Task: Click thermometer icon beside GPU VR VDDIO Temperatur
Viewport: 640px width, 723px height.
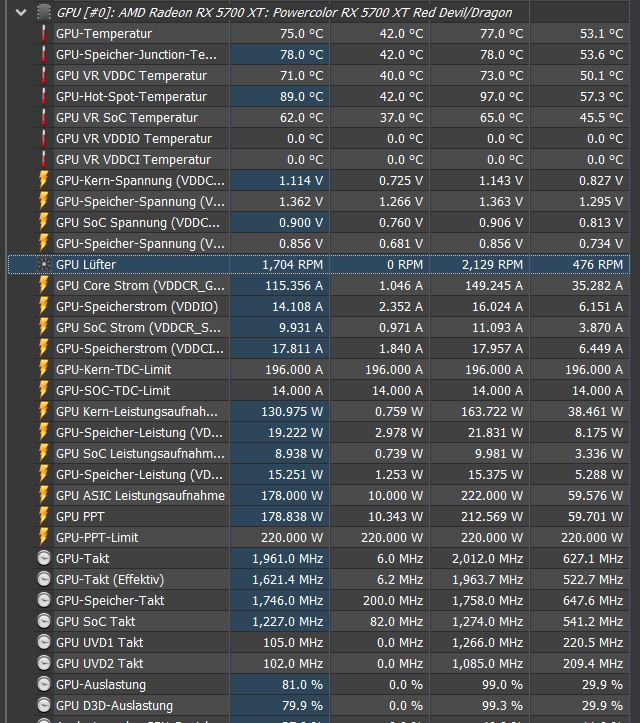Action: click(43, 138)
